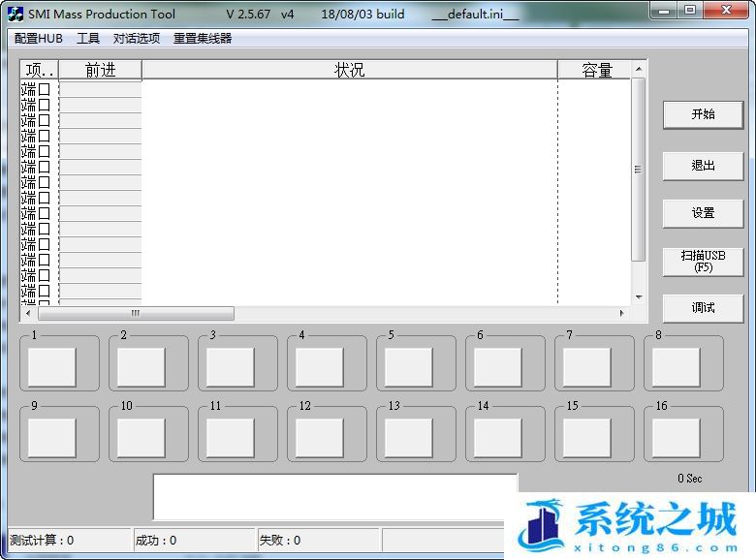Click the horizontal scrollbar right arrow

[622, 313]
